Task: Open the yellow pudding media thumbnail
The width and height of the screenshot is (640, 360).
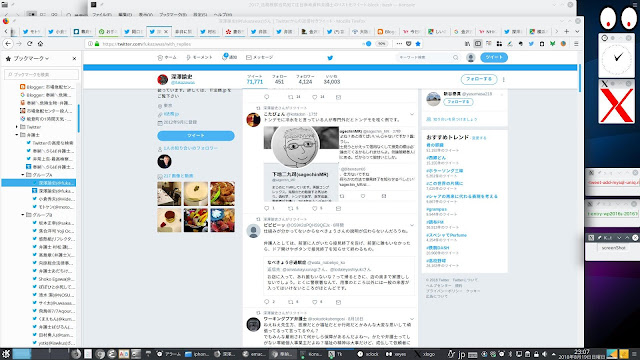Action: (196, 193)
